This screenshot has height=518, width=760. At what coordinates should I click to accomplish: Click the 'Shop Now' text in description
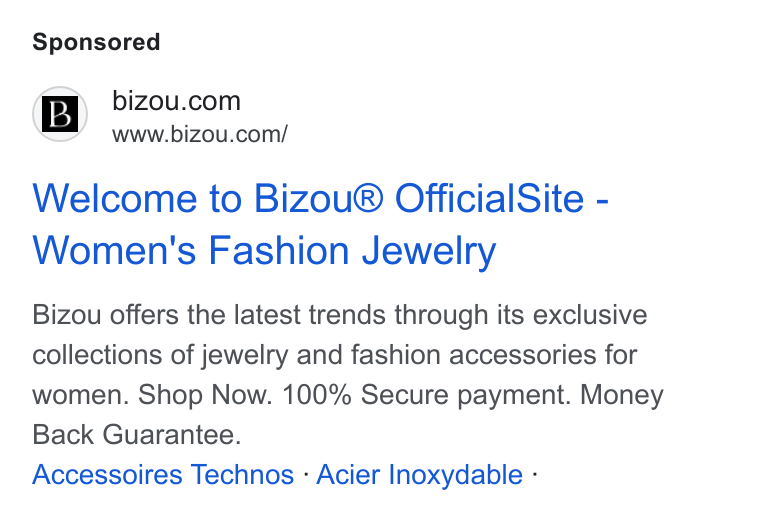(x=205, y=395)
